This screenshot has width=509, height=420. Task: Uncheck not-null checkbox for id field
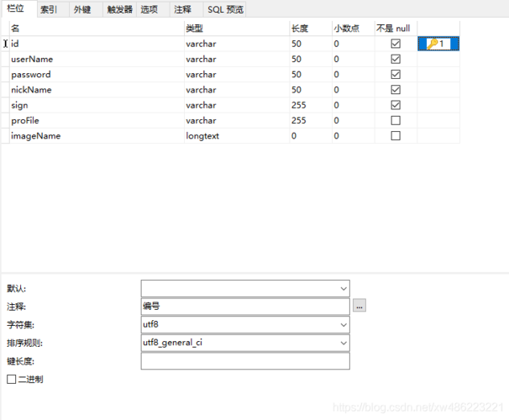[396, 44]
